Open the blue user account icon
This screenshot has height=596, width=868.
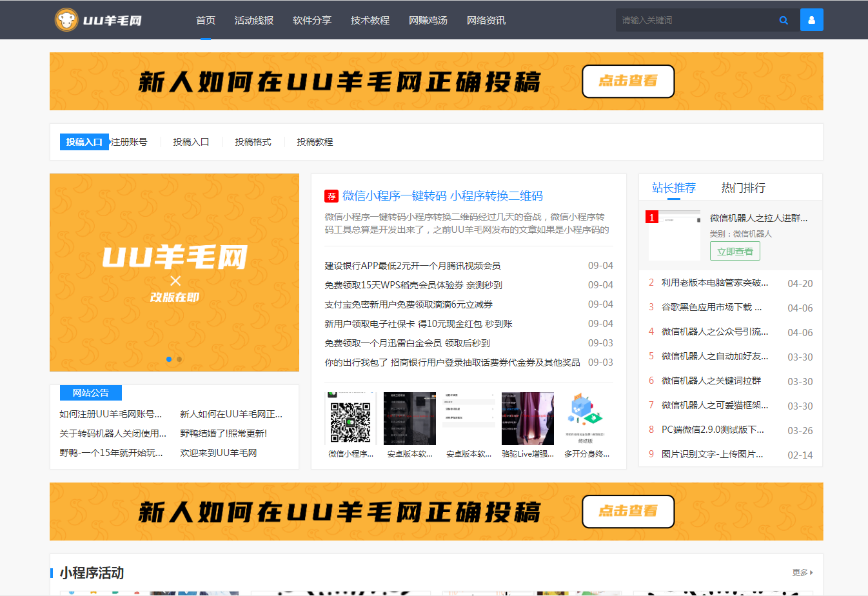pyautogui.click(x=811, y=20)
